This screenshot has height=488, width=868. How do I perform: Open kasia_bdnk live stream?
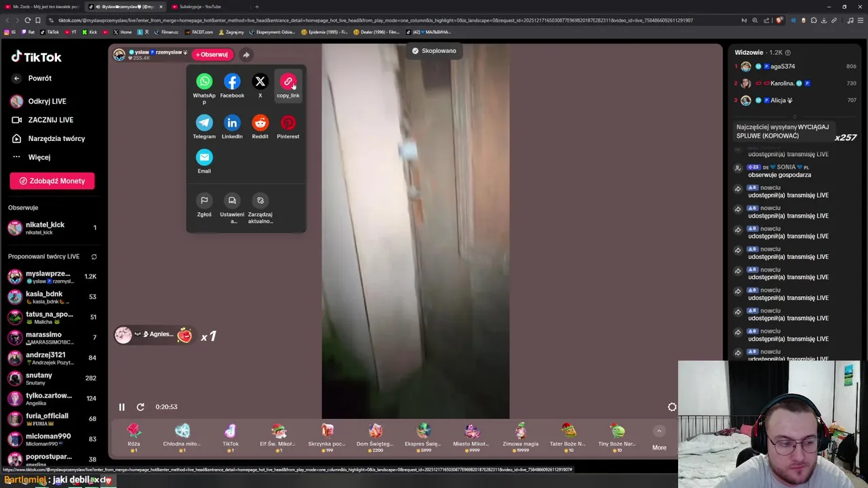pyautogui.click(x=52, y=297)
